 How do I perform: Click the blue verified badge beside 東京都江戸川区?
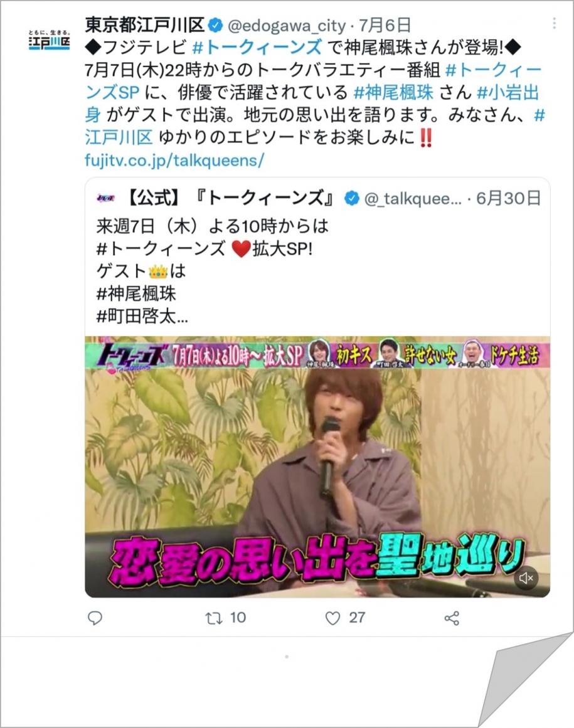pos(215,25)
